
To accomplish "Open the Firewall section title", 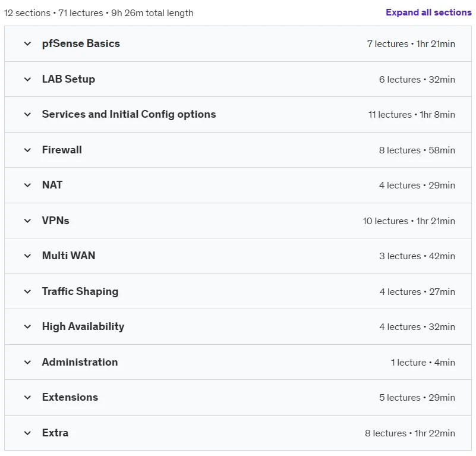I will pyautogui.click(x=62, y=150).
